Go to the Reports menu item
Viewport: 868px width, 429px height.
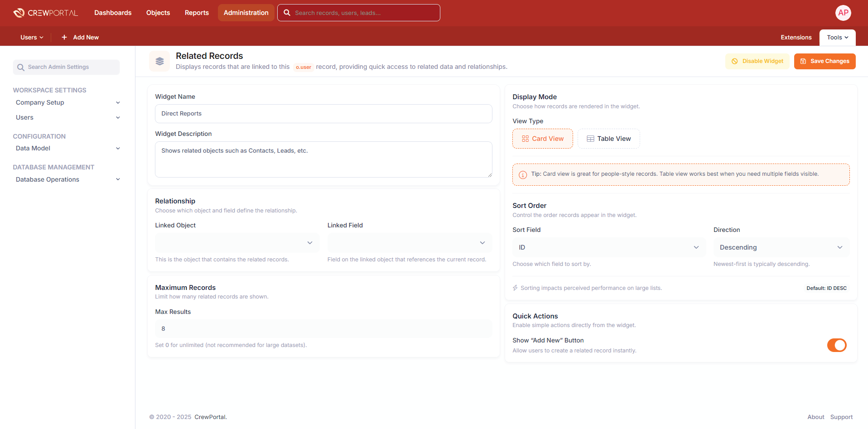(x=197, y=13)
